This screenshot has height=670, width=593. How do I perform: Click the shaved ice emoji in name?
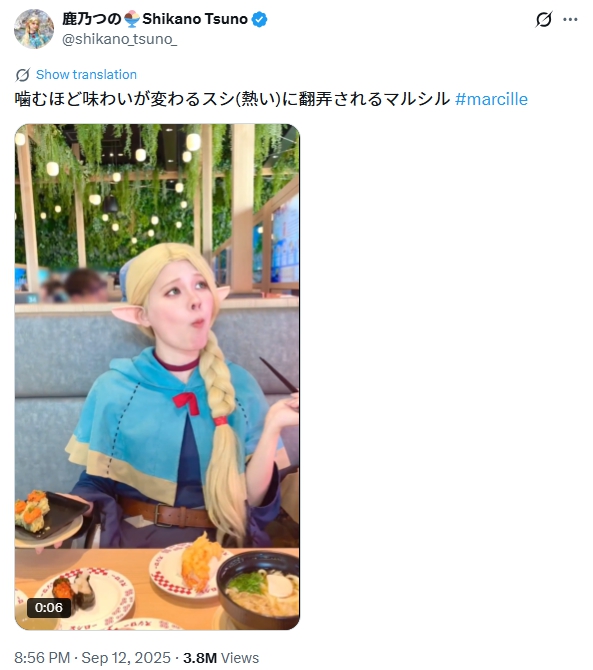coord(132,19)
